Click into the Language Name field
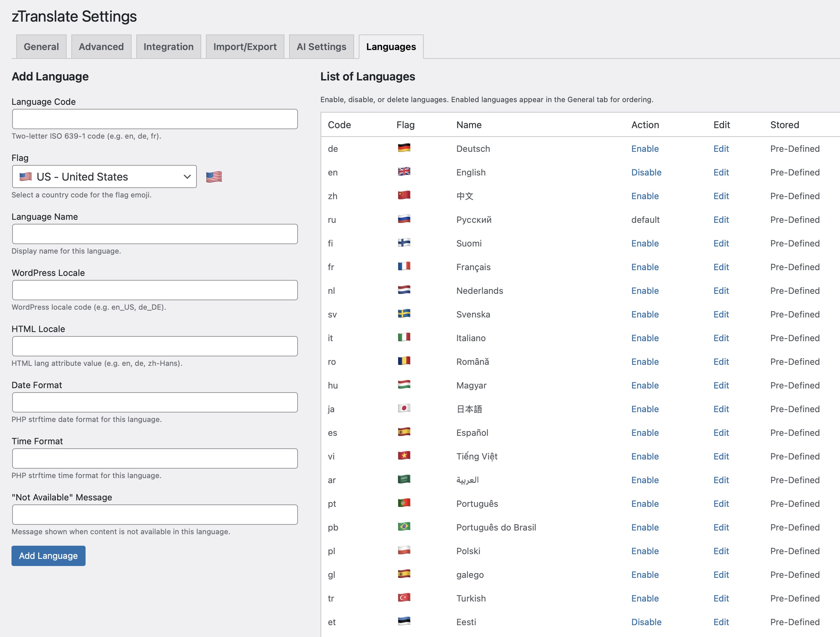Viewport: 840px width, 637px height. (155, 234)
